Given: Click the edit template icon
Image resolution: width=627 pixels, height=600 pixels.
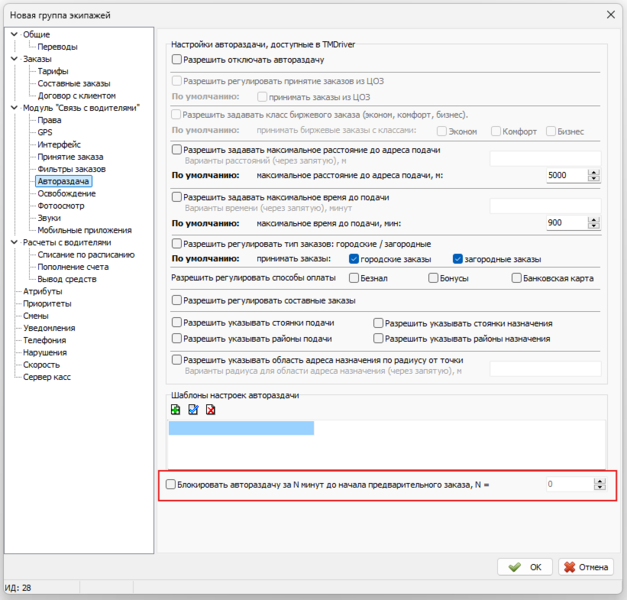Looking at the screenshot, I should pos(193,410).
